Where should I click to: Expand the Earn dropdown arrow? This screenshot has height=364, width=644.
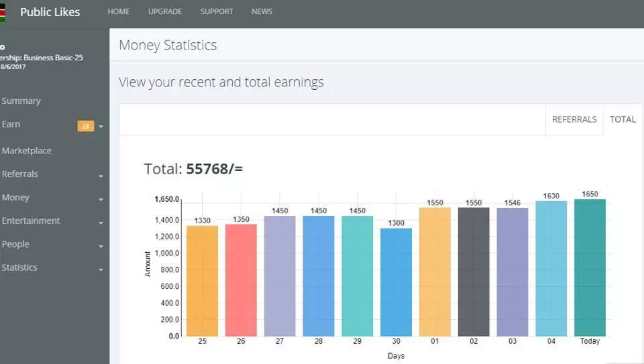tap(101, 127)
